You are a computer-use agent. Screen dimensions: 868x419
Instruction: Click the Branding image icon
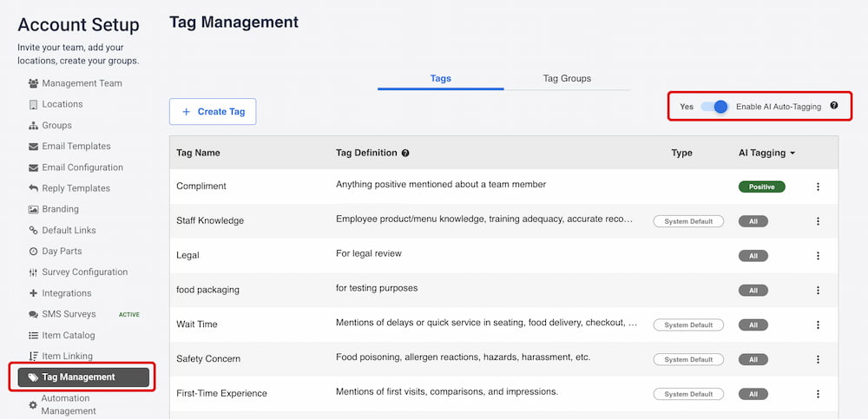pos(33,209)
